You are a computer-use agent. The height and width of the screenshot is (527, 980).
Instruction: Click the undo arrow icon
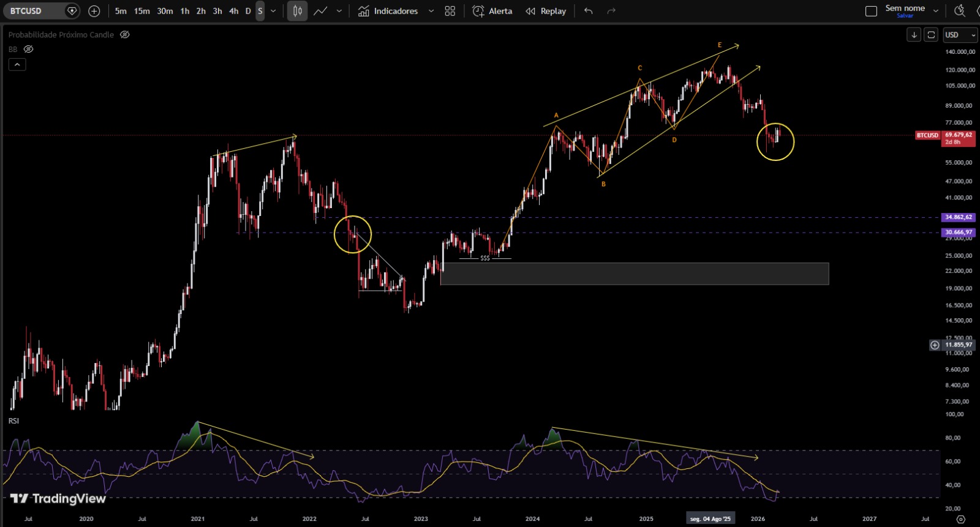pyautogui.click(x=589, y=11)
